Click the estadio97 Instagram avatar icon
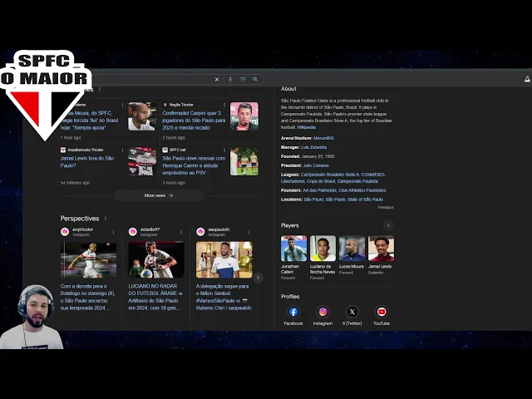 pyautogui.click(x=133, y=232)
